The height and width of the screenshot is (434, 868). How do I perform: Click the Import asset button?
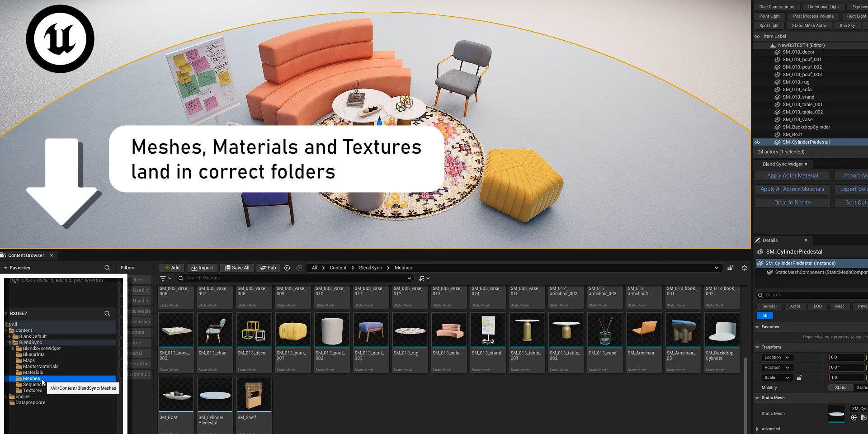click(202, 268)
